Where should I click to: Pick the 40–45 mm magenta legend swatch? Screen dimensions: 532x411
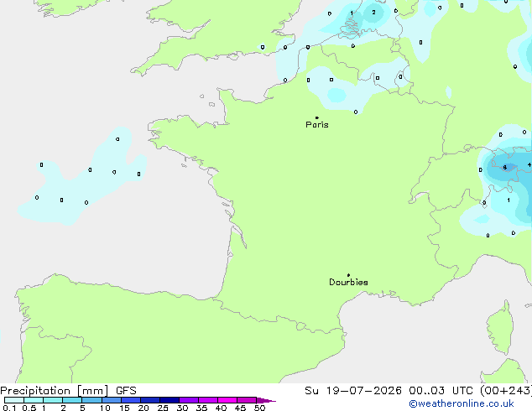pos(227,400)
